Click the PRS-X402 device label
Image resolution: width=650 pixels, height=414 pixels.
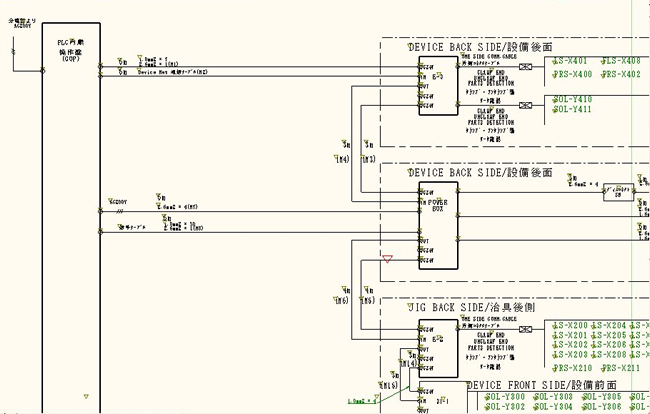point(621,75)
